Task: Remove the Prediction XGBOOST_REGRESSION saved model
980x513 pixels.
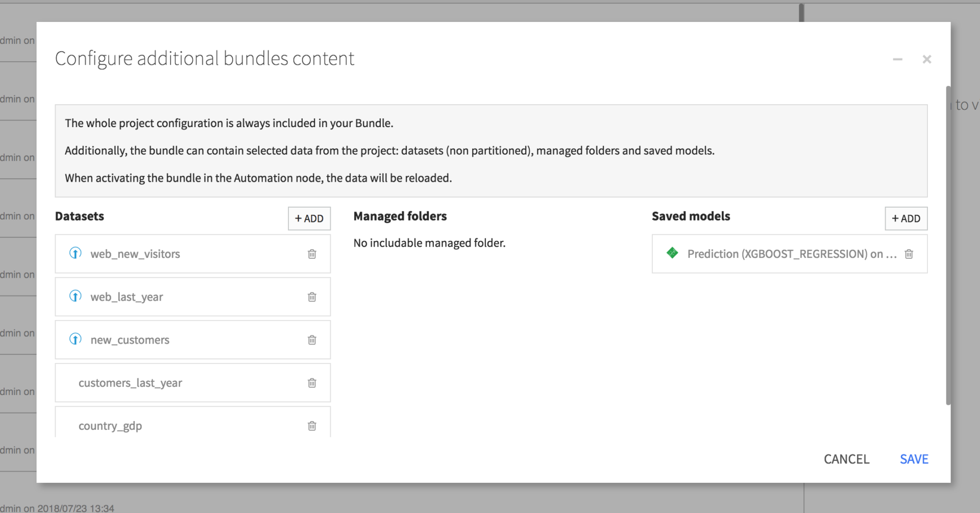Action: tap(909, 254)
